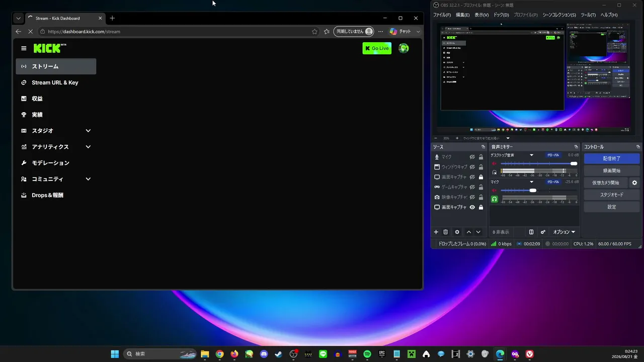The height and width of the screenshot is (362, 644).
Task: Bookmark this page with the star icon
Action: pyautogui.click(x=314, y=31)
